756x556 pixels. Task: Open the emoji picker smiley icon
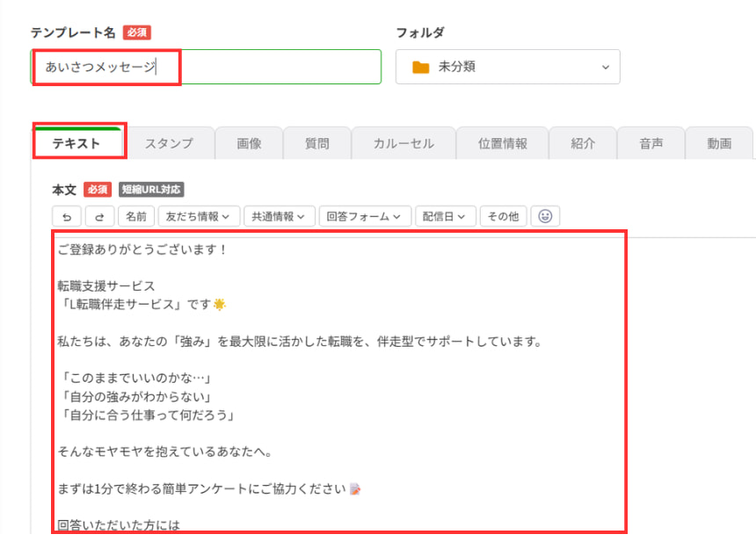[x=545, y=216]
